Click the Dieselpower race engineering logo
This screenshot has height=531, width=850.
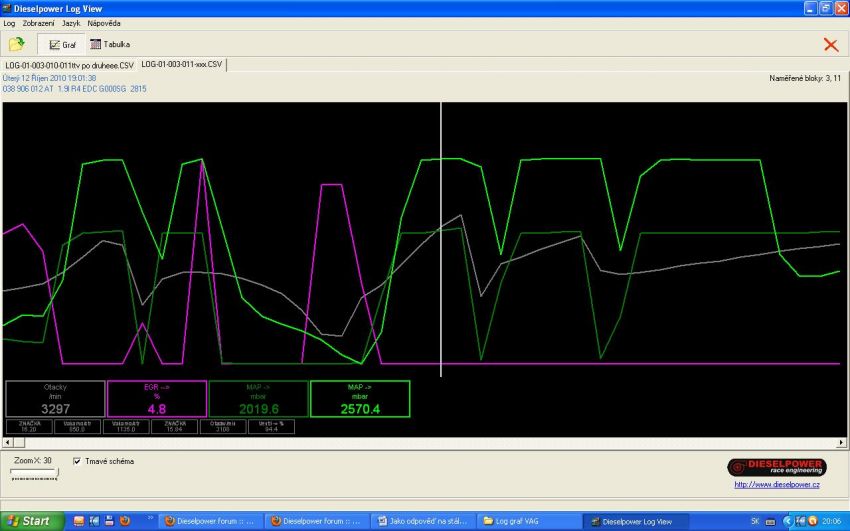(777, 467)
